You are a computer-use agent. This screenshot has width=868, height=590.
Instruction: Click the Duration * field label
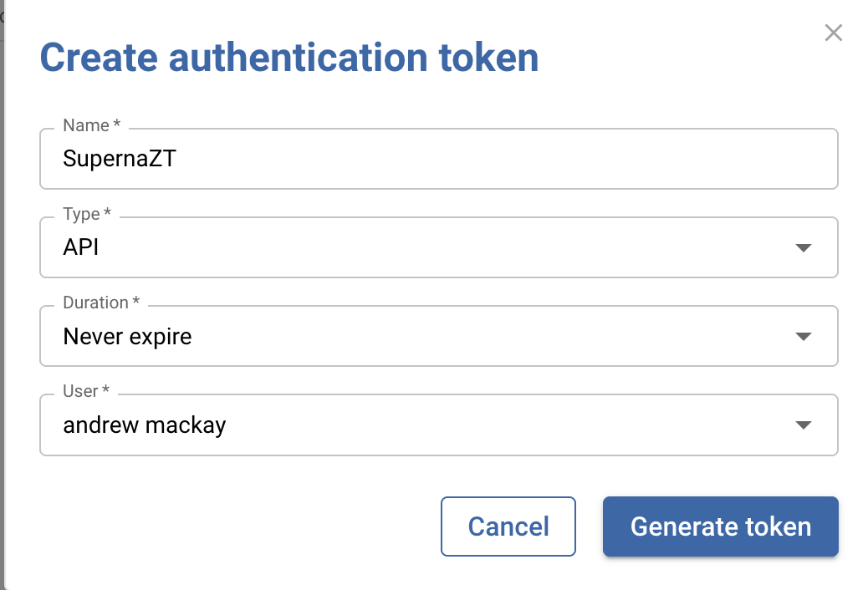pos(101,303)
